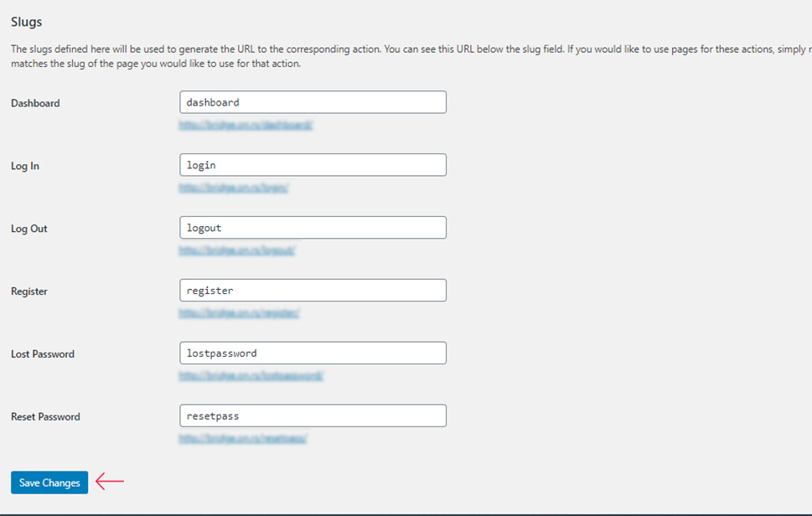The image size is (812, 516).
Task: Visit the URL link below the lostpassword field
Action: click(x=251, y=376)
